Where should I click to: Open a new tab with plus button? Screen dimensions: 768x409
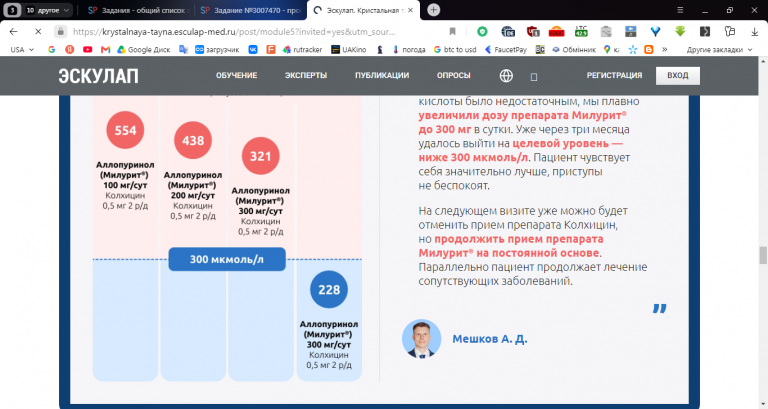tap(433, 10)
